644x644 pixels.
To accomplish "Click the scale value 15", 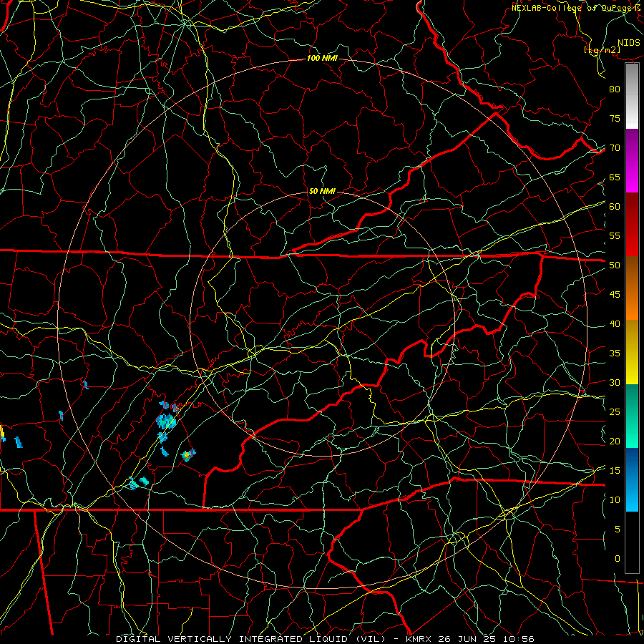I will click(x=615, y=471).
